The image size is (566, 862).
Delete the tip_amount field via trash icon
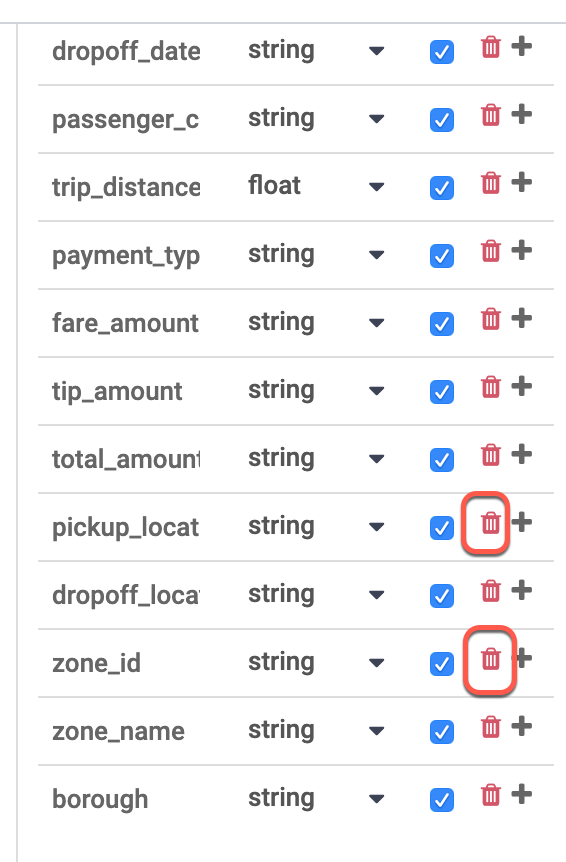[x=491, y=387]
